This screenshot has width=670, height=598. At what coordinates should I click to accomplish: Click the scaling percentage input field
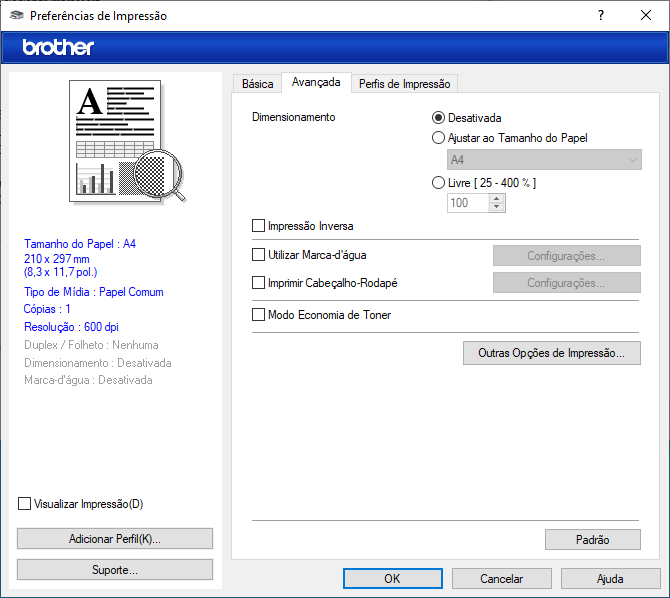467,203
